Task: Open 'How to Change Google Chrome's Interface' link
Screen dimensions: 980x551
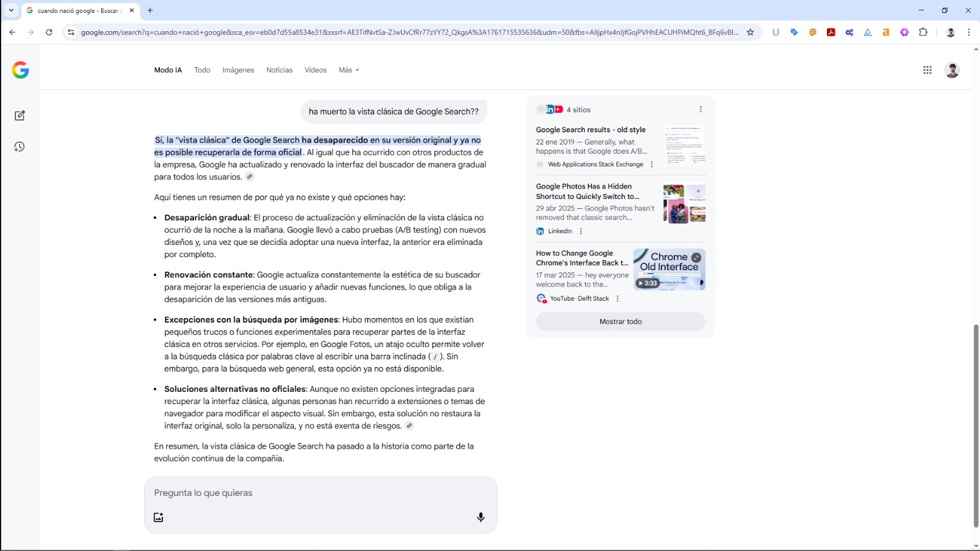Action: coord(582,258)
